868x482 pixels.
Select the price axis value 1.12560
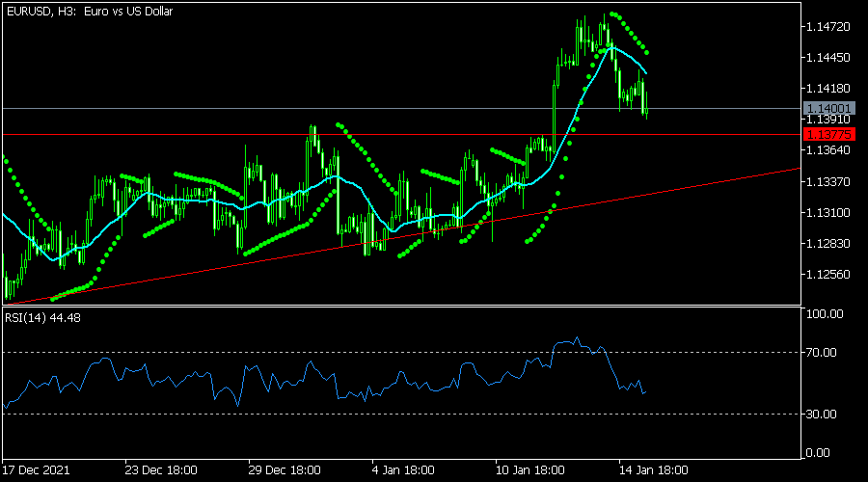pyautogui.click(x=828, y=275)
